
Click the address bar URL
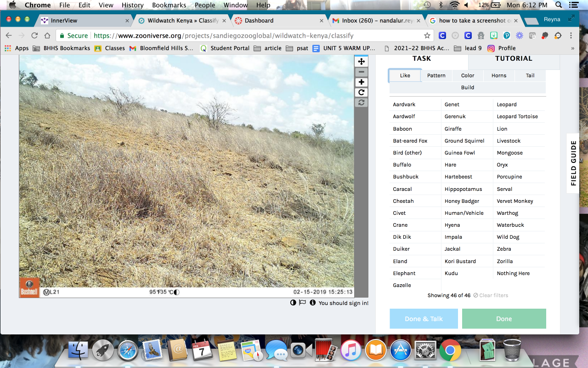point(223,35)
